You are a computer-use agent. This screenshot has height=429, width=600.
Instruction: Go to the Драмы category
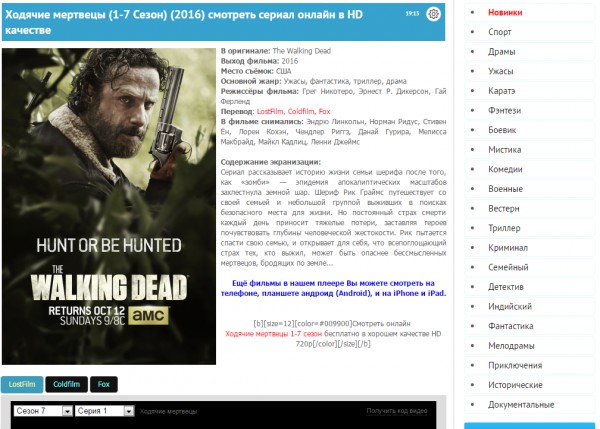click(501, 52)
